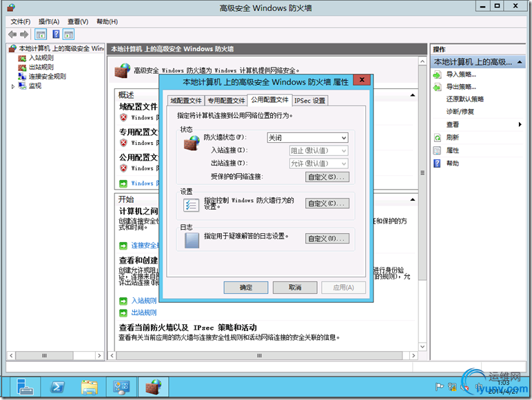Click the center pane vertical scrollbar thumb

[x=422, y=172]
